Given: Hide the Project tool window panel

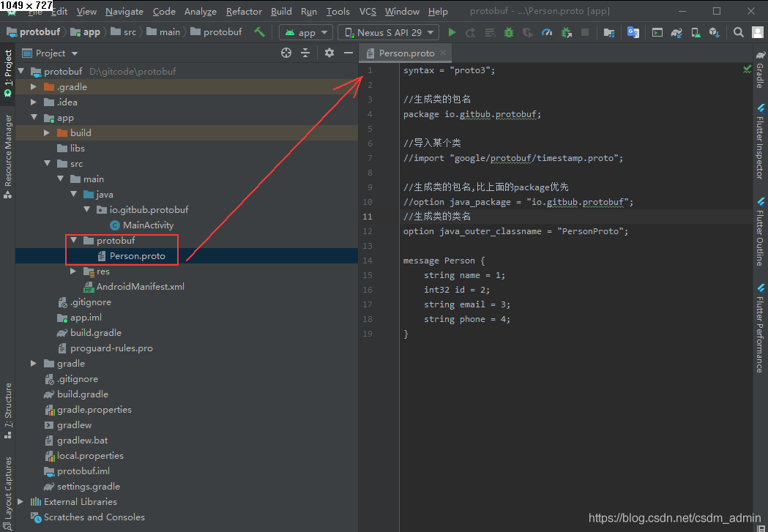Looking at the screenshot, I should coord(348,53).
